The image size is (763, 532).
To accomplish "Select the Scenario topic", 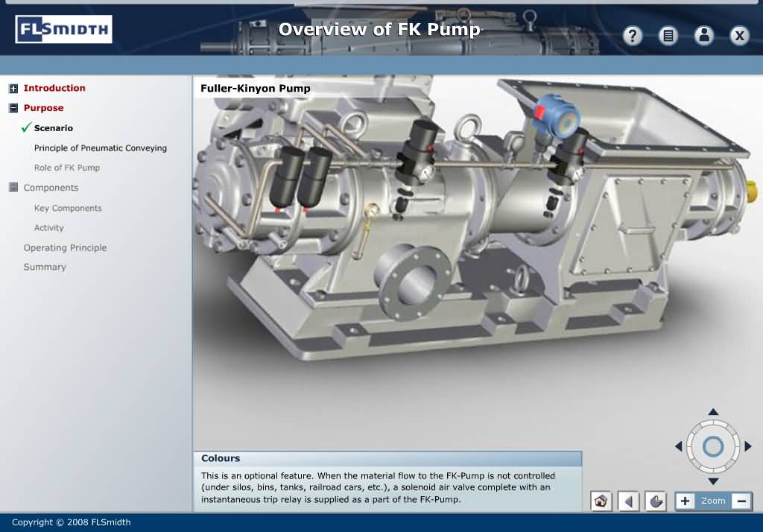I will 53,128.
